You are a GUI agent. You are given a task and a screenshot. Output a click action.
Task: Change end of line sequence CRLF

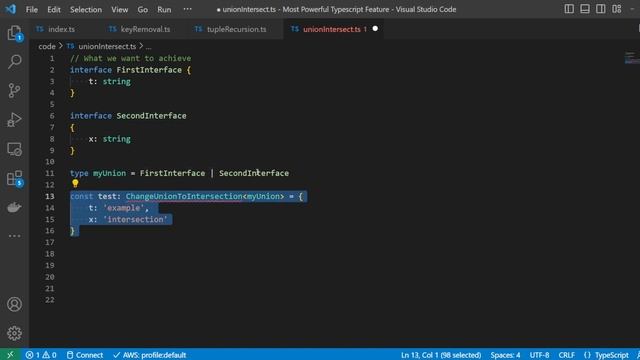point(567,355)
